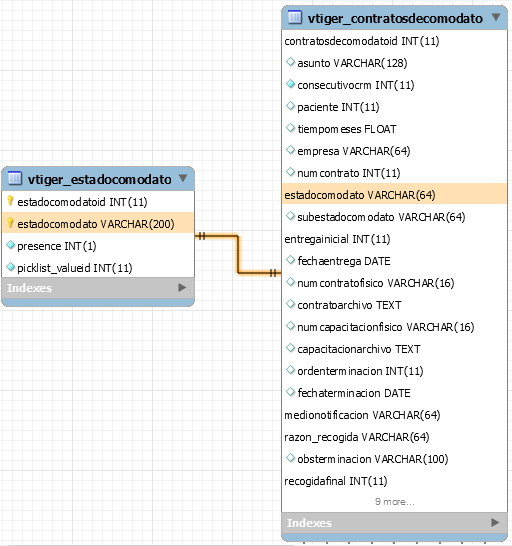Viewport: 512px width, 546px height.
Task: Click the estadocomodatoid primary key icon
Action: (10, 201)
